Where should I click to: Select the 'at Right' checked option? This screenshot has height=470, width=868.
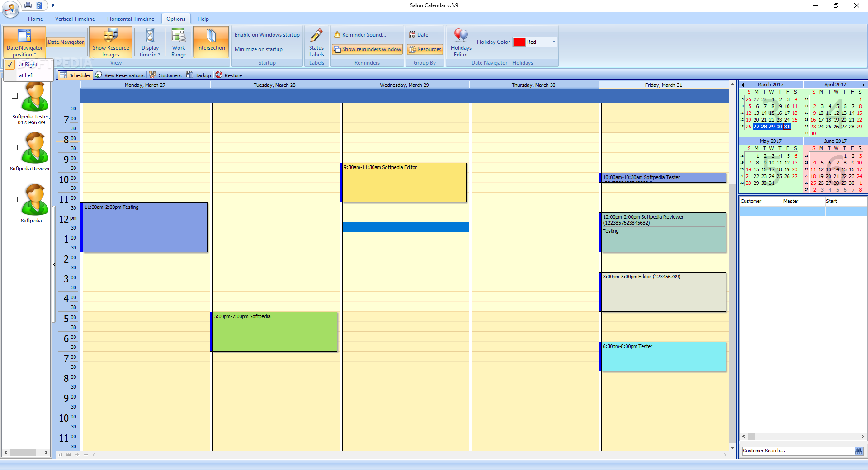pyautogui.click(x=28, y=65)
